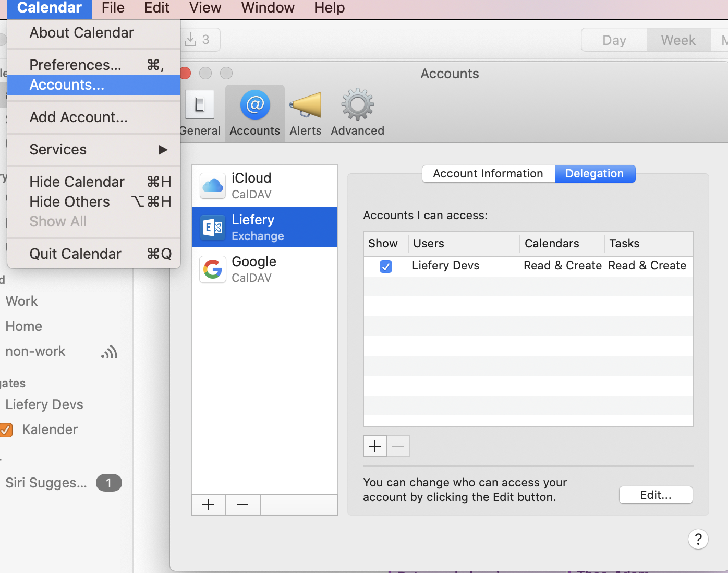Open the General preferences pane
The width and height of the screenshot is (728, 573).
point(201,113)
